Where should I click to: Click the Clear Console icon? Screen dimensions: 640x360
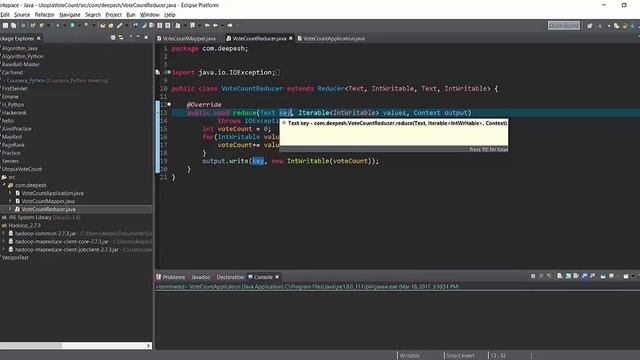(560, 276)
